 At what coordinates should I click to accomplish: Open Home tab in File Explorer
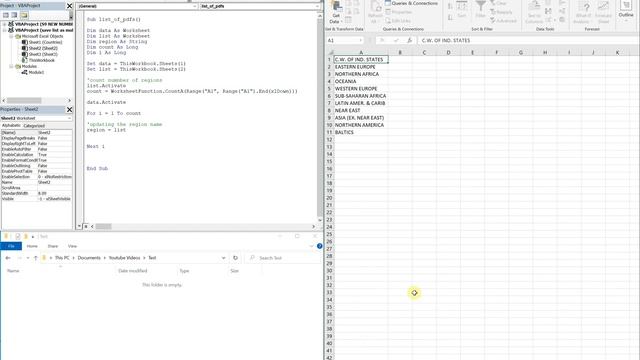[x=32, y=246]
